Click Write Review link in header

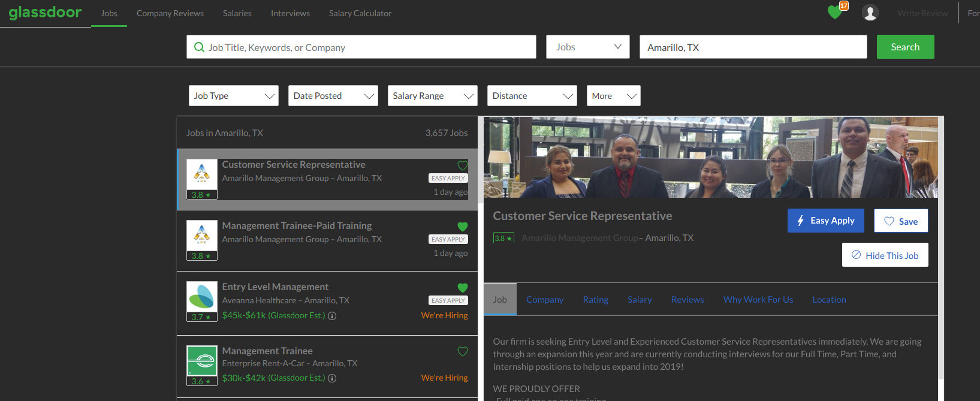(923, 13)
